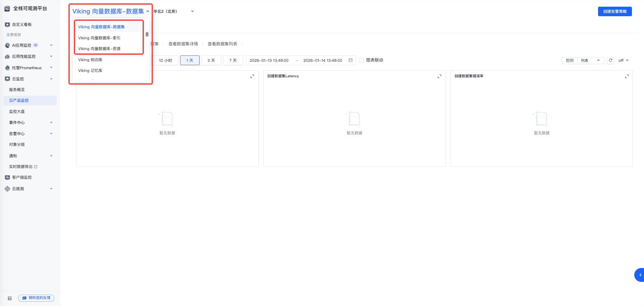The width and height of the screenshot is (644, 306).
Task: Collapse sidebar using bottom-left menu icon
Action: (10, 298)
